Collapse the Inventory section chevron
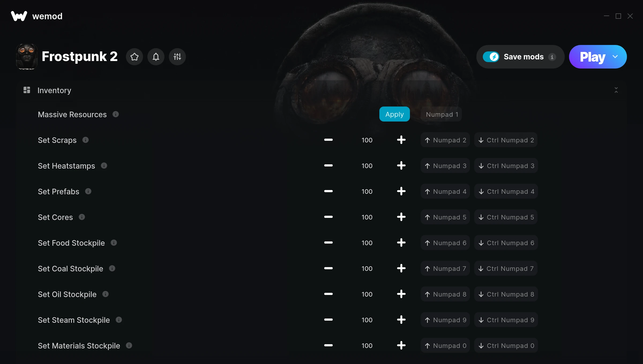 [x=616, y=90]
